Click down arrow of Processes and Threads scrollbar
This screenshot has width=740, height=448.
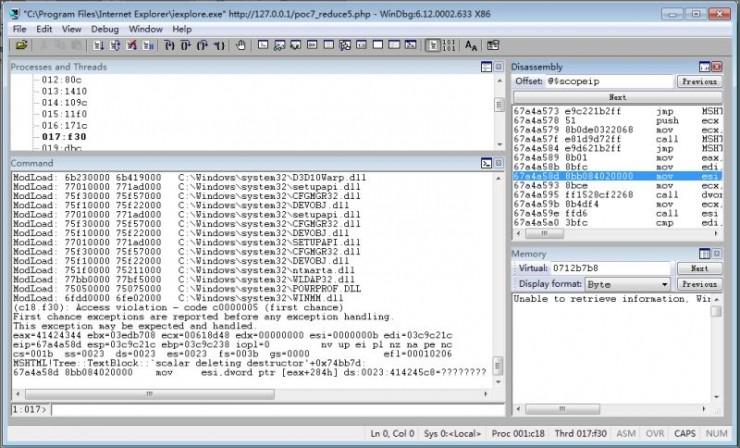(x=500, y=144)
